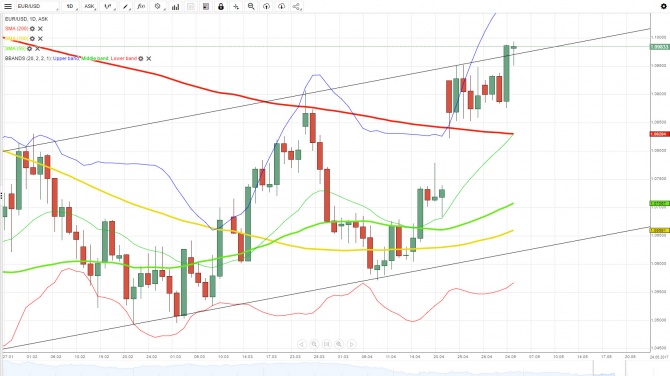This screenshot has height=376, width=670.
Task: Click the SMA (200) legend label
Action: pos(17,29)
